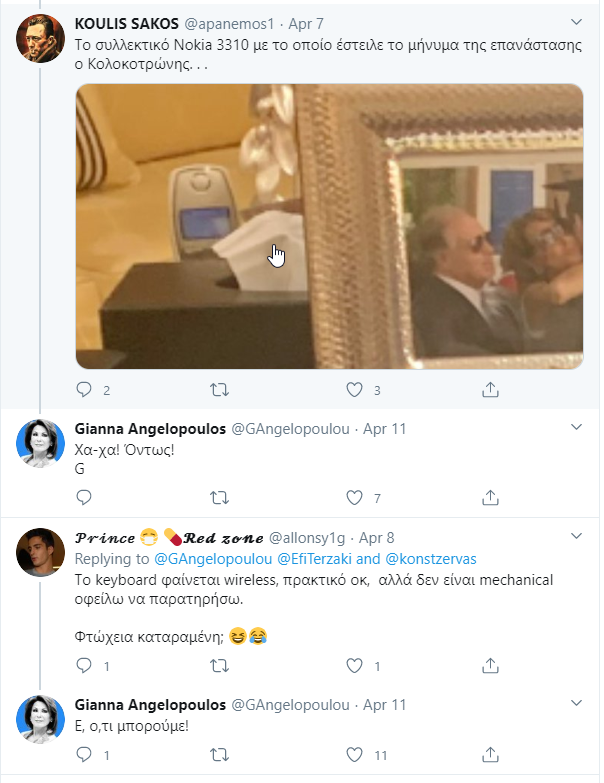Open Prince Red zone's profile picture

[x=40, y=552]
